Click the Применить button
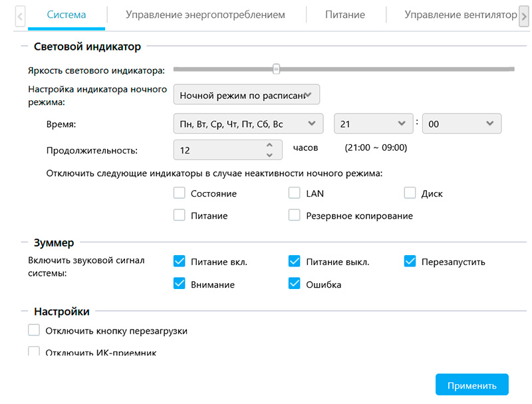532x404 pixels. tap(471, 385)
